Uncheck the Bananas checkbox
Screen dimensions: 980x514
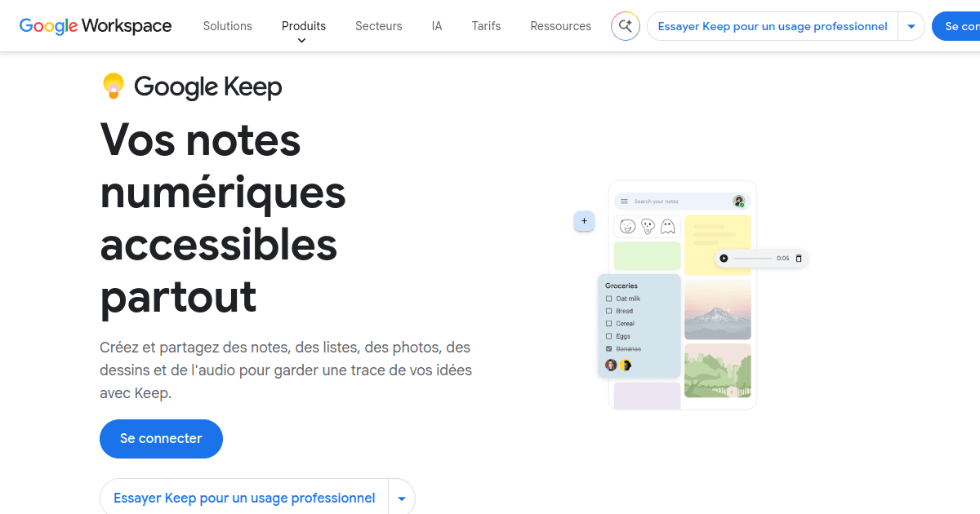608,348
